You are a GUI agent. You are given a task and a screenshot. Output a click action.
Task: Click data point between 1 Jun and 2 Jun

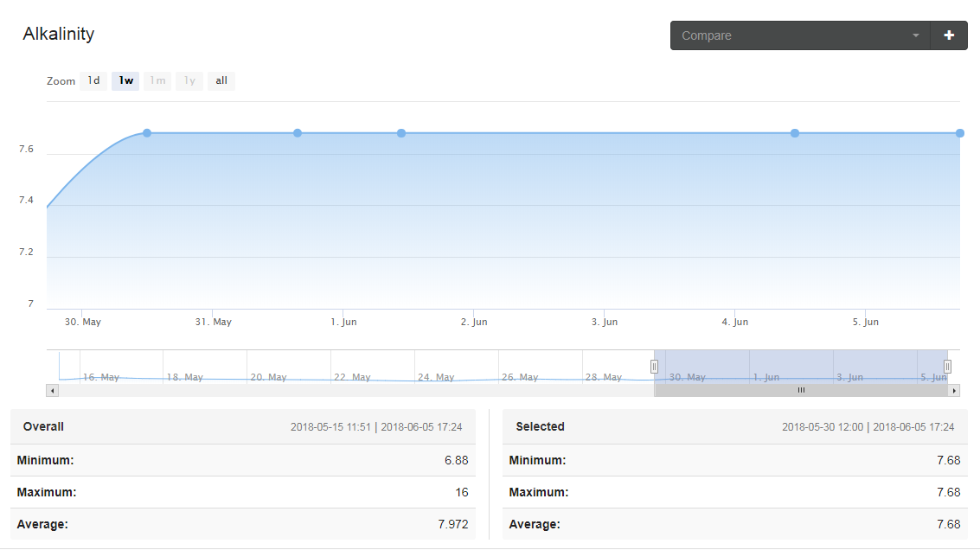tap(401, 133)
